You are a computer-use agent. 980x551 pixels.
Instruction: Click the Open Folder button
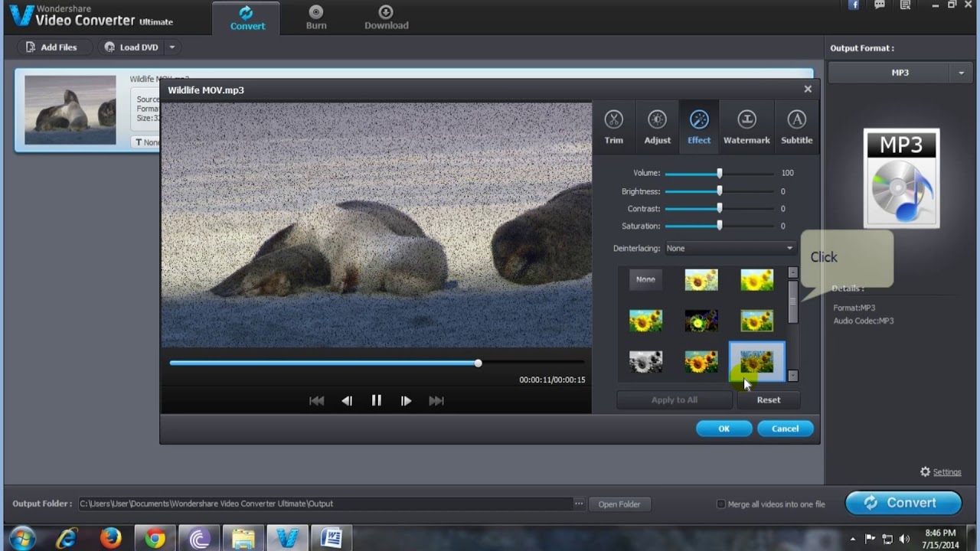619,504
